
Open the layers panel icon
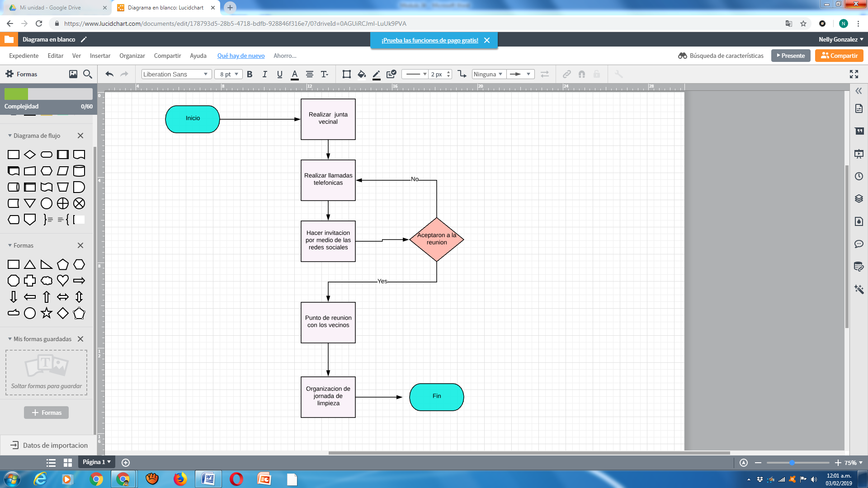tap(859, 198)
